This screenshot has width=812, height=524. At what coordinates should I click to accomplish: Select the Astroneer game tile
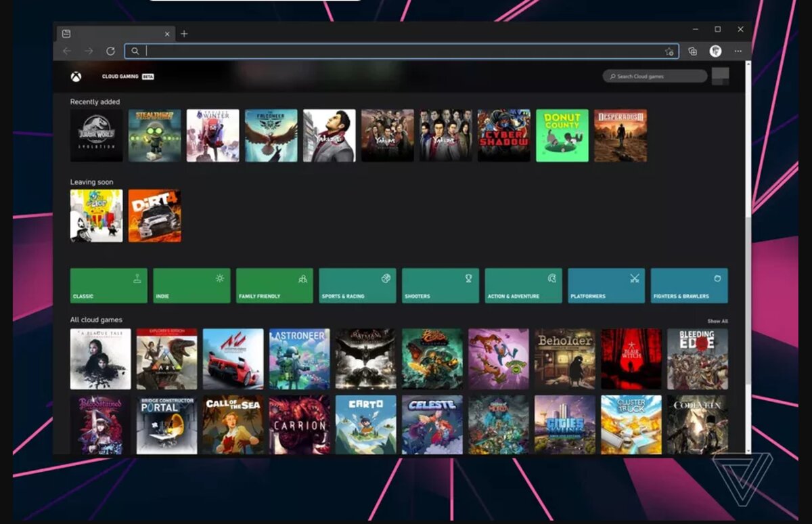(x=300, y=359)
